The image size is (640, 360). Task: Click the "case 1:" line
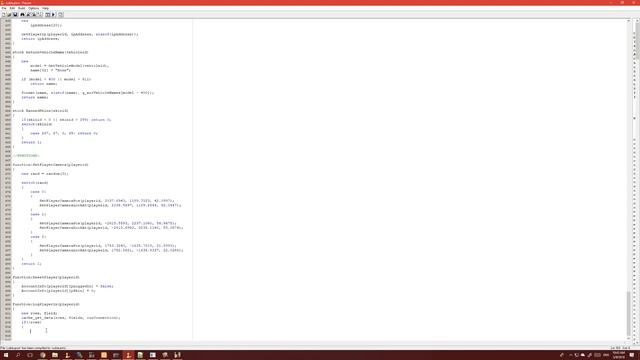38,214
